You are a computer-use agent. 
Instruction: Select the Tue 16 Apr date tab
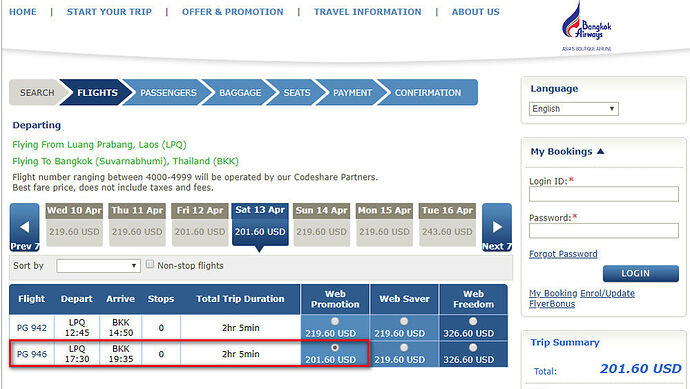[447, 224]
